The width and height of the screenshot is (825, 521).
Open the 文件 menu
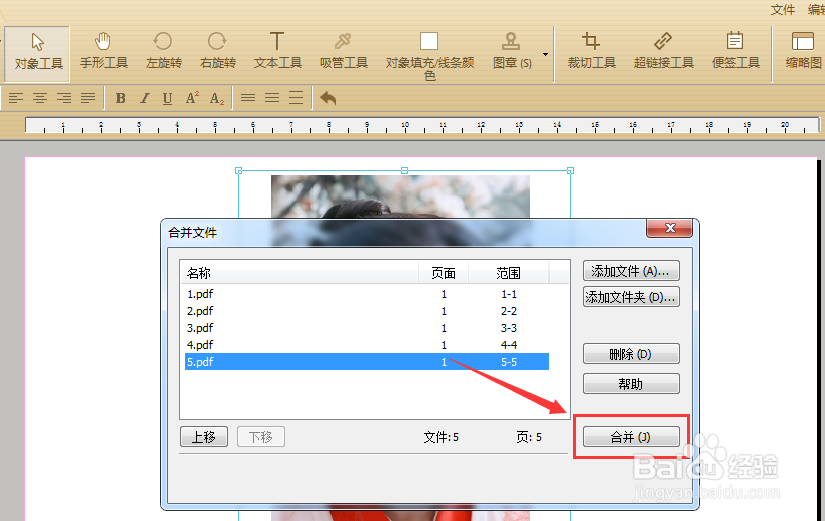[782, 9]
